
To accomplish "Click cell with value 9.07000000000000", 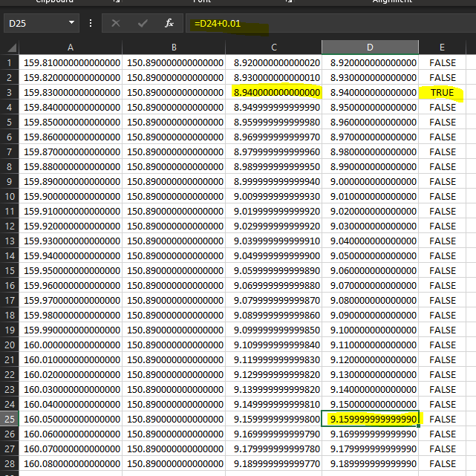I will click(370, 286).
